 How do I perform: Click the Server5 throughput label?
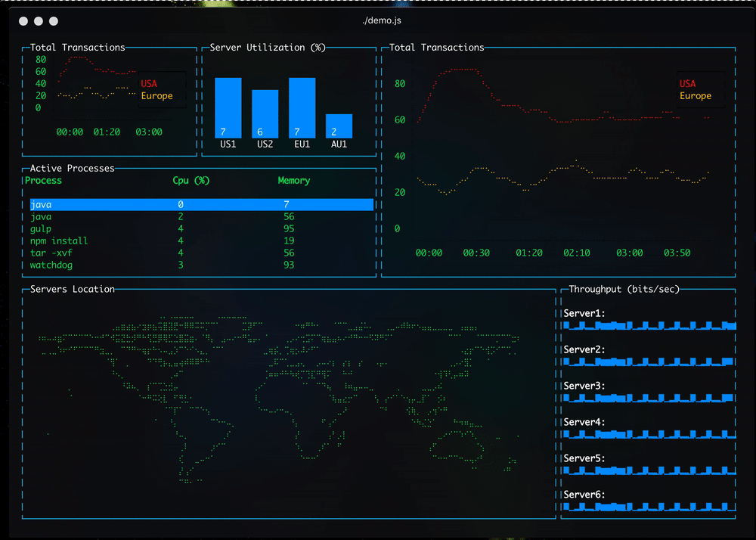(x=584, y=458)
